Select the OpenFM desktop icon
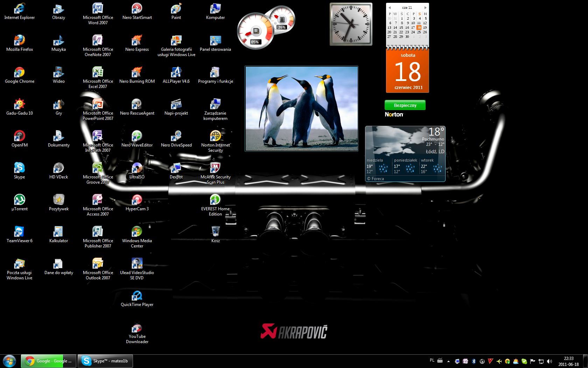The height and width of the screenshot is (368, 588). pyautogui.click(x=20, y=139)
